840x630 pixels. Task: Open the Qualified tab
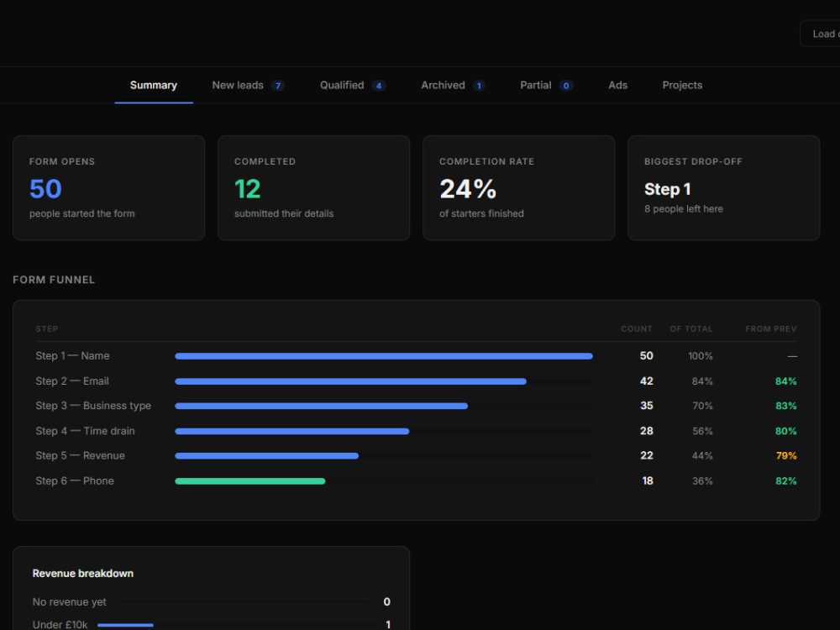353,85
